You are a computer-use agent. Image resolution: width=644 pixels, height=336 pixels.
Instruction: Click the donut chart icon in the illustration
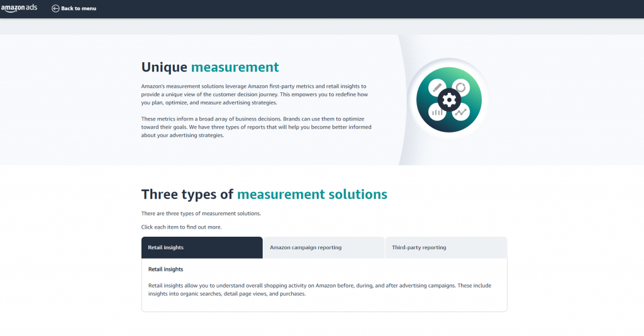click(461, 88)
